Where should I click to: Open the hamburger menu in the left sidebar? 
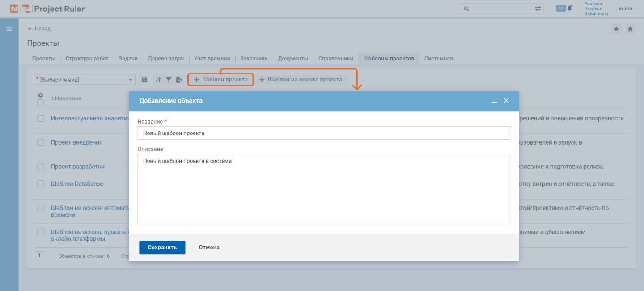click(x=9, y=29)
